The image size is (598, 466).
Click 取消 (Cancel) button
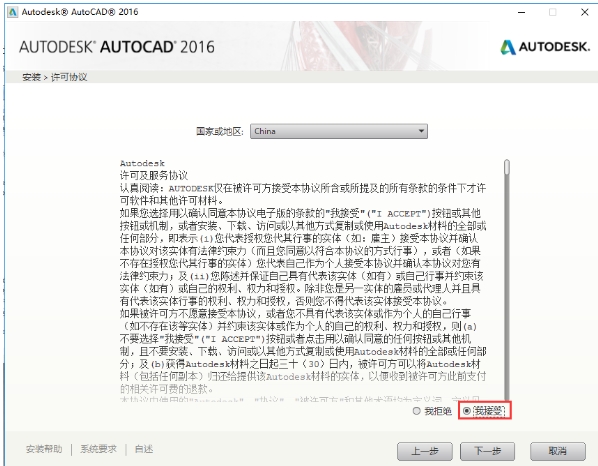558,452
